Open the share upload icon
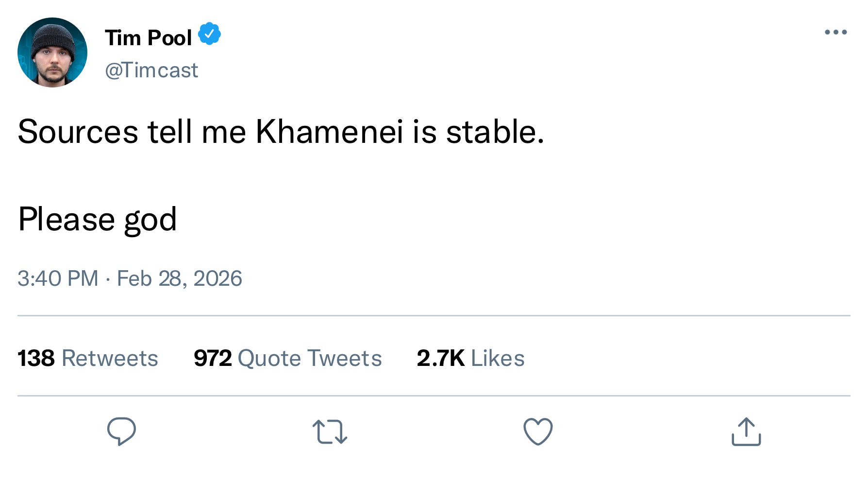The image size is (868, 484). (x=746, y=432)
